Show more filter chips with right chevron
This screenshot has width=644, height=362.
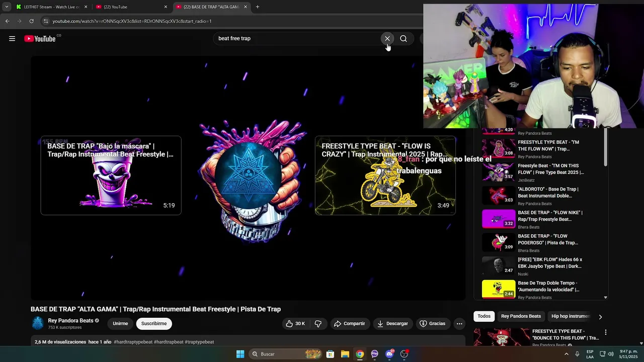pos(600,317)
